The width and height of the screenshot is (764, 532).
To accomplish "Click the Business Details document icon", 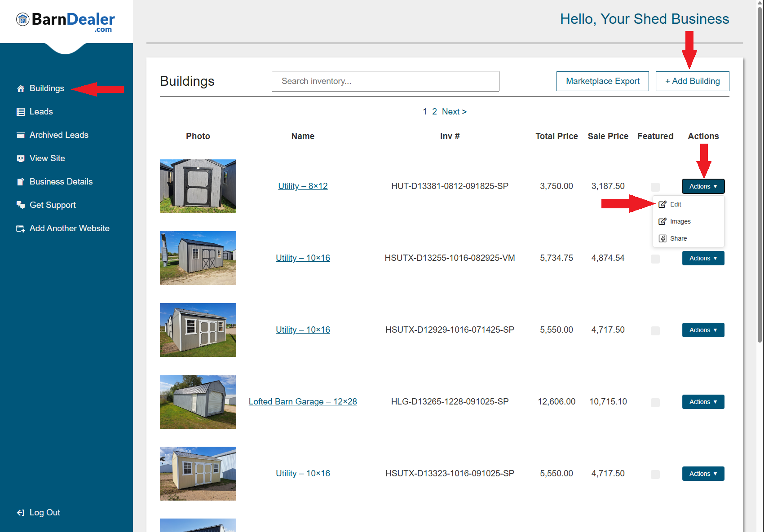I will 21,182.
